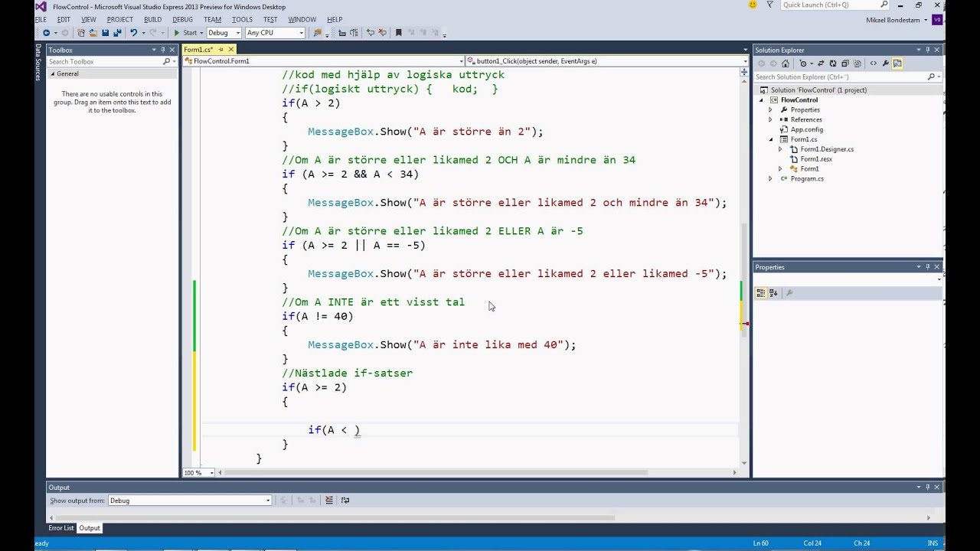Increase line indent with the toolbar icon
The height and width of the screenshot is (551, 980).
tap(354, 33)
